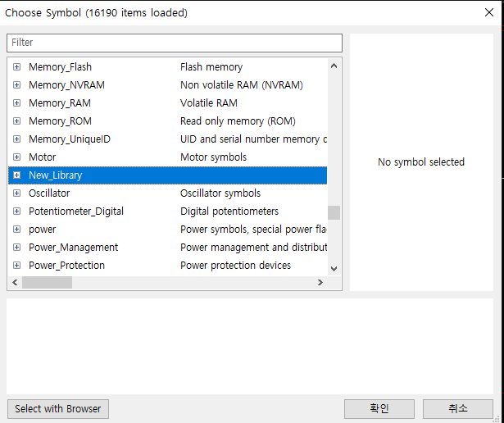Expand the Motor library
The image size is (504, 423).
tap(16, 157)
